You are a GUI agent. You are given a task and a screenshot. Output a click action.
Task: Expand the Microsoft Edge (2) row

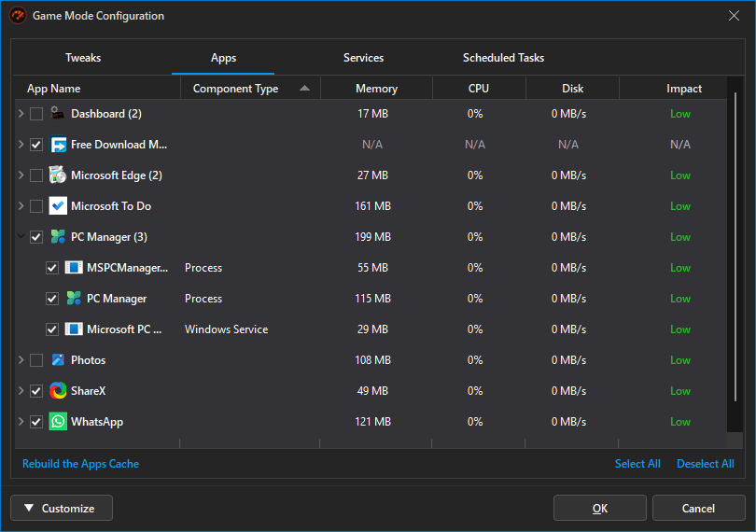pyautogui.click(x=21, y=175)
